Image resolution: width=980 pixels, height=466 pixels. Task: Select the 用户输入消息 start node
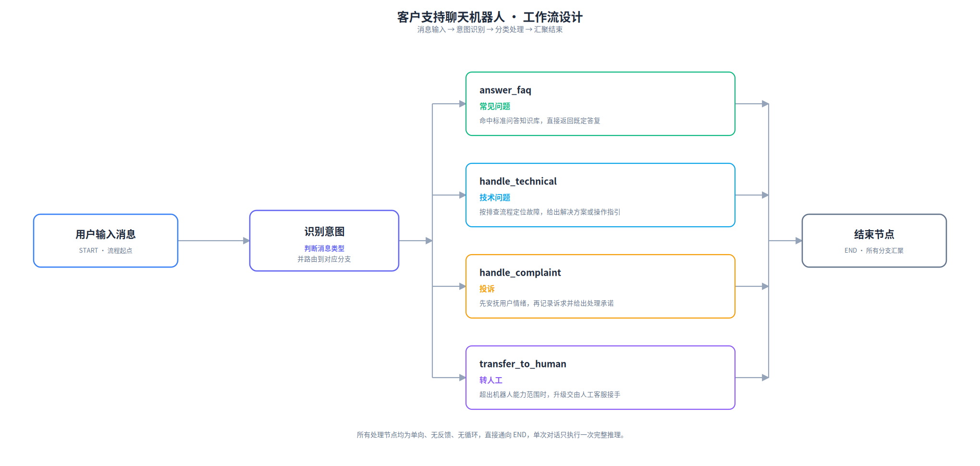coord(106,241)
